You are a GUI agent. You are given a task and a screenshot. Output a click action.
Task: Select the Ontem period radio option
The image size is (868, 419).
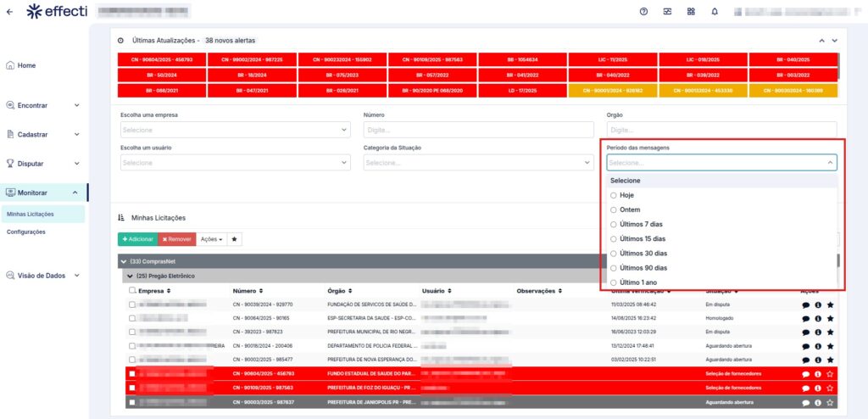click(614, 209)
